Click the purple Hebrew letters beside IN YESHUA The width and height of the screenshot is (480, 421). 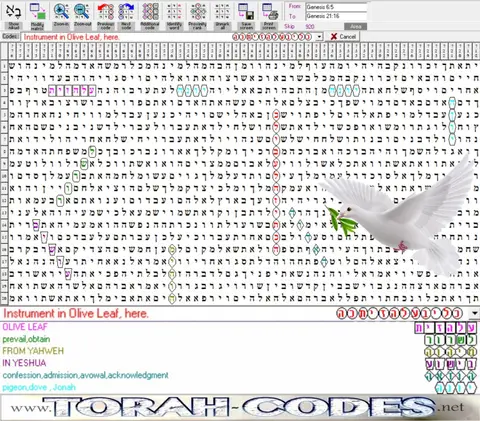click(x=450, y=364)
